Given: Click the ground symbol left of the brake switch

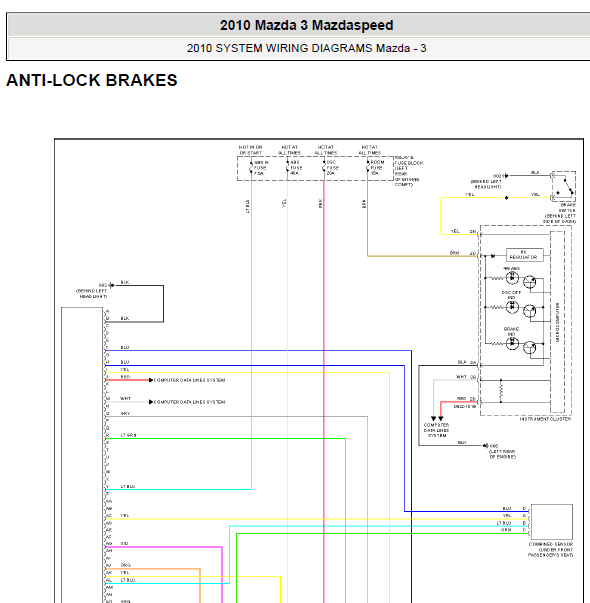Looking at the screenshot, I should (x=507, y=176).
